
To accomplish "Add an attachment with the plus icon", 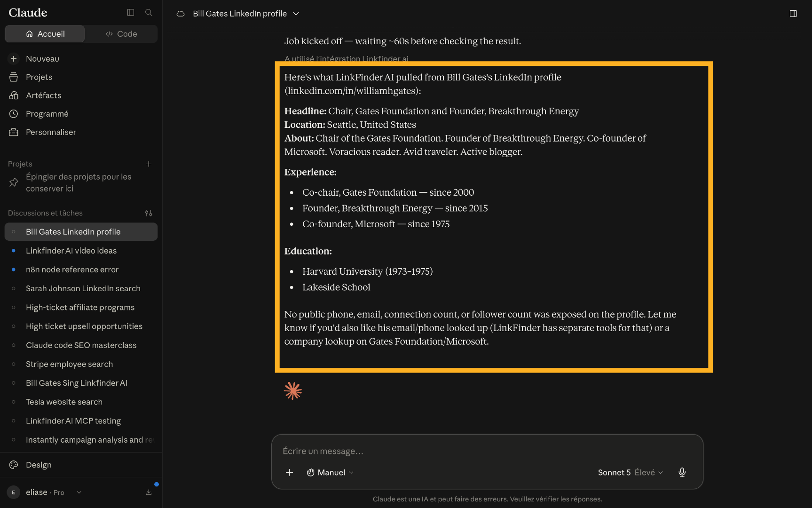I will [290, 472].
